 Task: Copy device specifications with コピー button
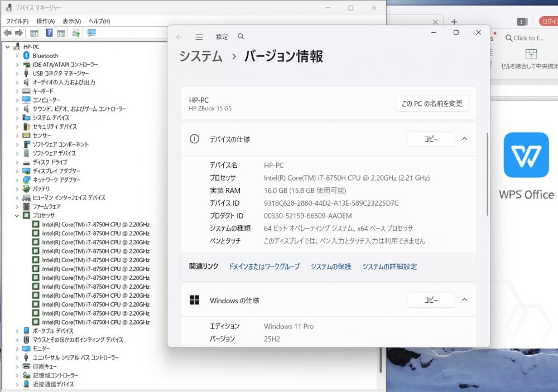(431, 139)
